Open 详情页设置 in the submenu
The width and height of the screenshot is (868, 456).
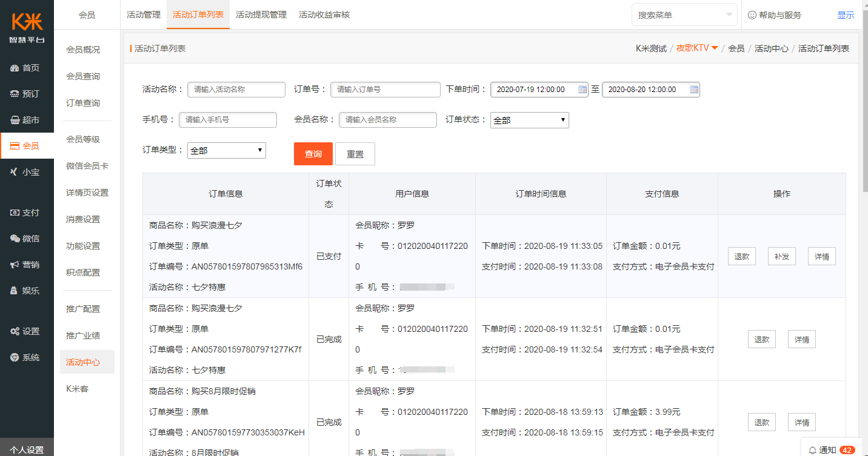click(87, 193)
